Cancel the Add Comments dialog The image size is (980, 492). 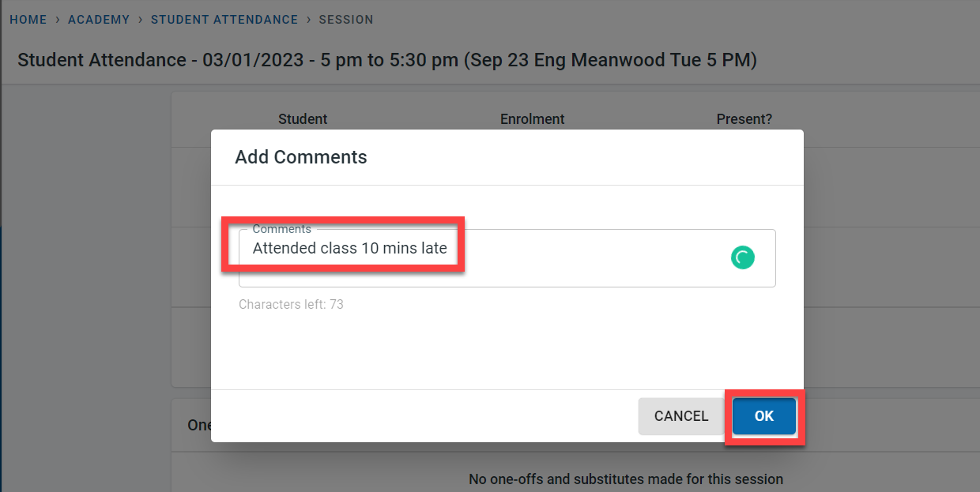[681, 416]
